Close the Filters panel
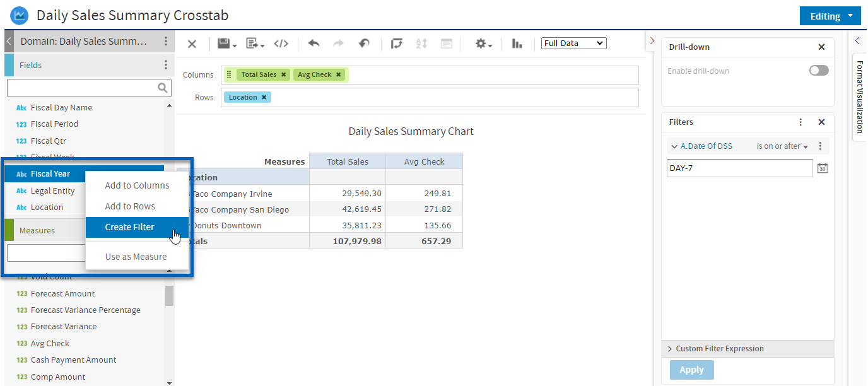The image size is (868, 386). [x=821, y=122]
